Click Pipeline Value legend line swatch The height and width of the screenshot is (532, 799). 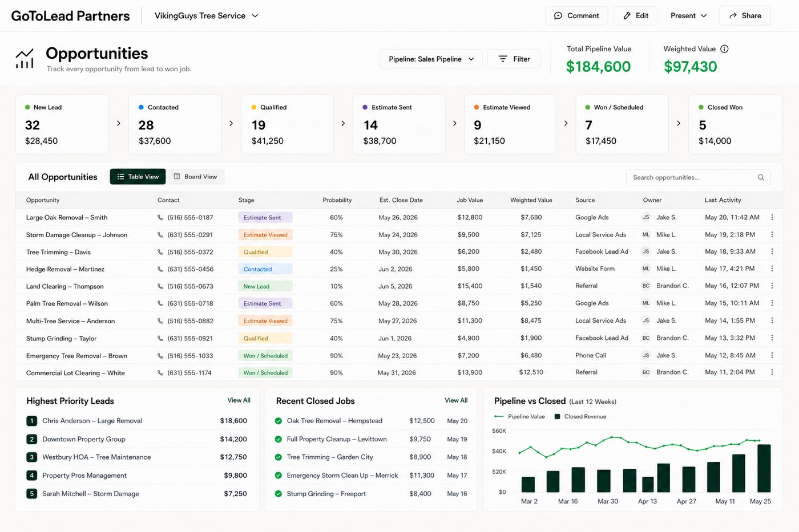499,417
